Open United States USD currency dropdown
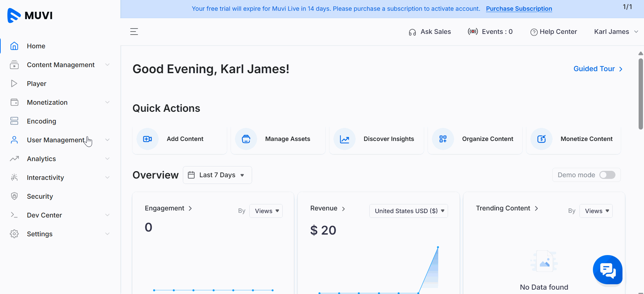This screenshot has height=294, width=644. (408, 211)
